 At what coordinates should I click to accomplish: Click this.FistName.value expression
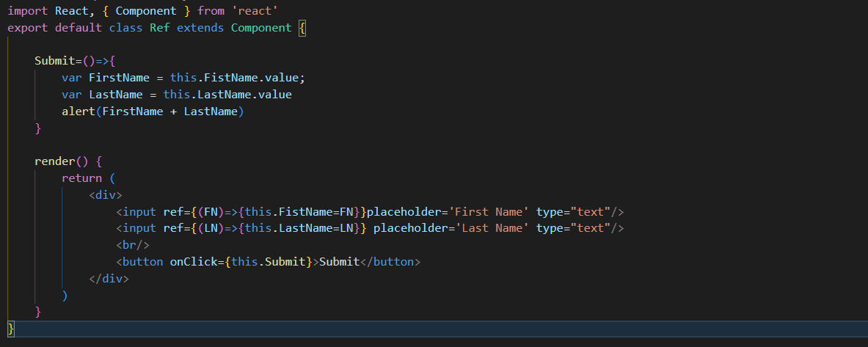(x=234, y=78)
